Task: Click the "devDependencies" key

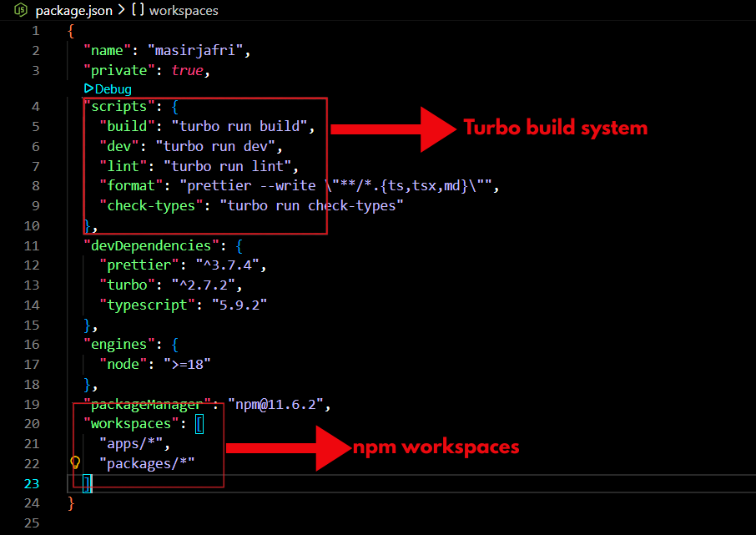Action: 151,245
